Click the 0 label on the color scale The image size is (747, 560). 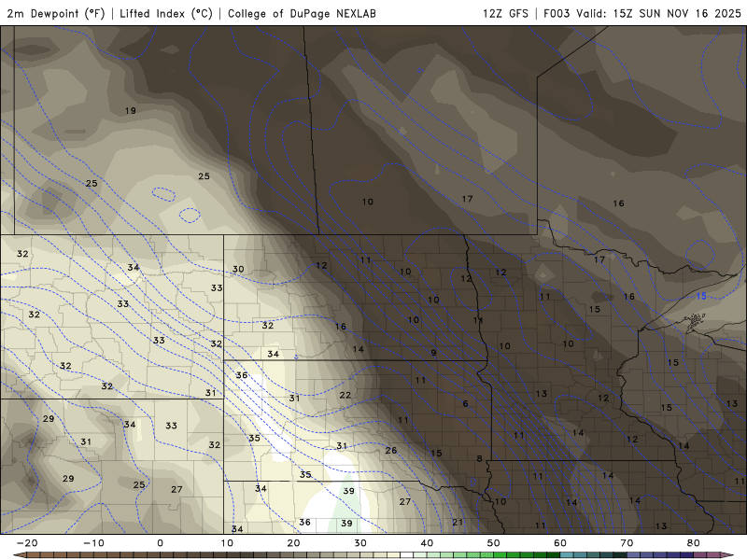click(160, 543)
